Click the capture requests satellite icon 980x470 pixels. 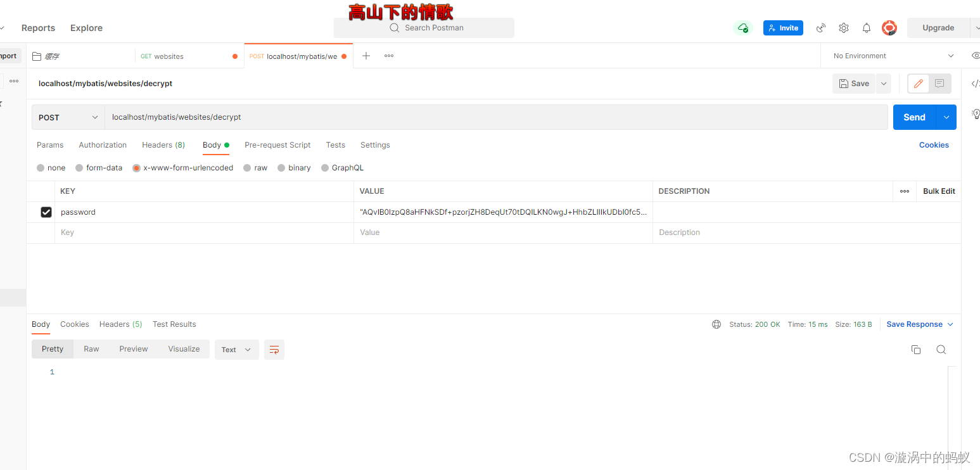pos(820,28)
